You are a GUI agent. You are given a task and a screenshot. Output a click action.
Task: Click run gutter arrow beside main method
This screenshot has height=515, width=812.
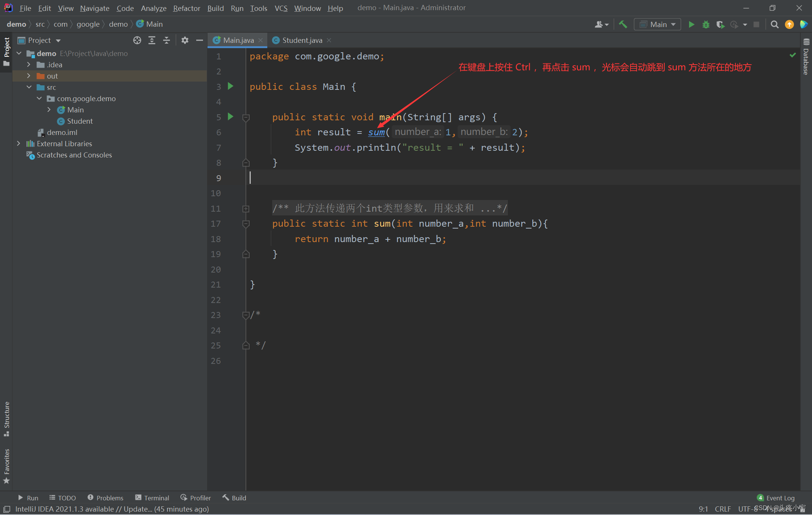[230, 117]
